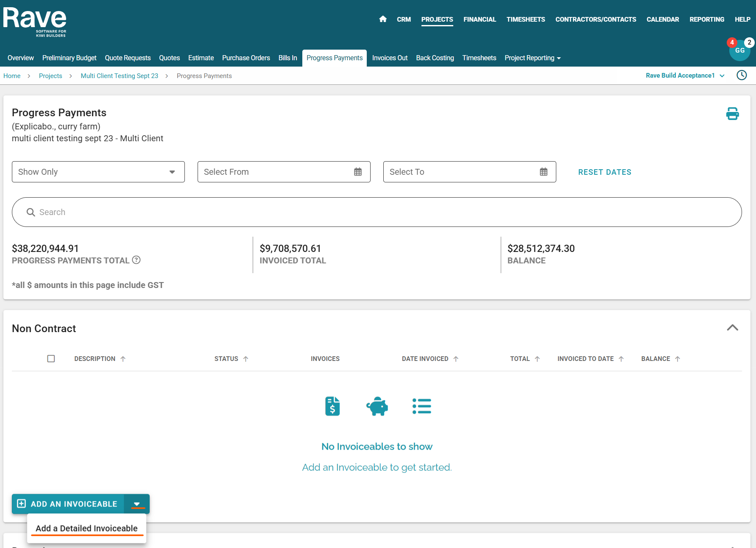Switch to the Bills In tab
Screen dimensions: 756x548
click(x=287, y=58)
